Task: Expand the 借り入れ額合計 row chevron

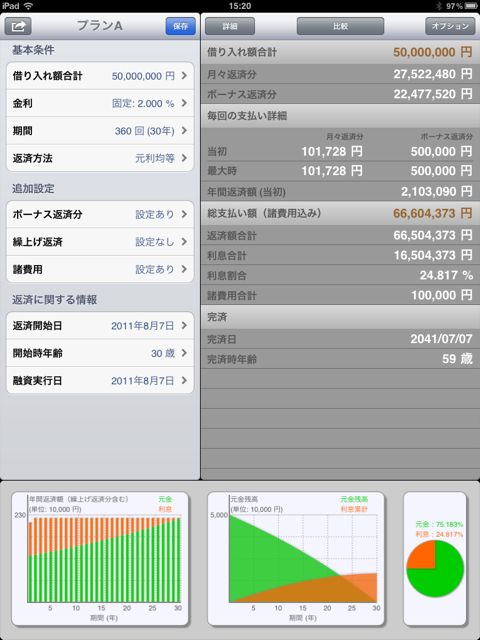Action: click(184, 76)
